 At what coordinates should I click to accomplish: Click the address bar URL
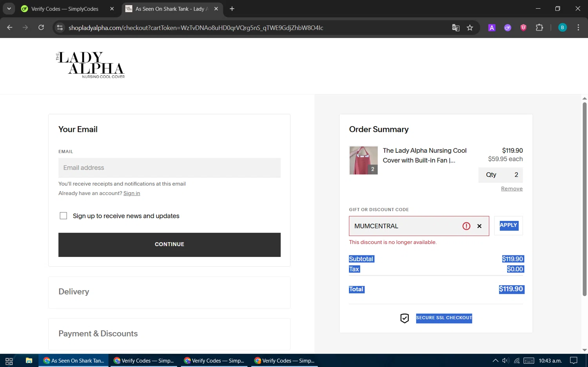click(x=196, y=28)
